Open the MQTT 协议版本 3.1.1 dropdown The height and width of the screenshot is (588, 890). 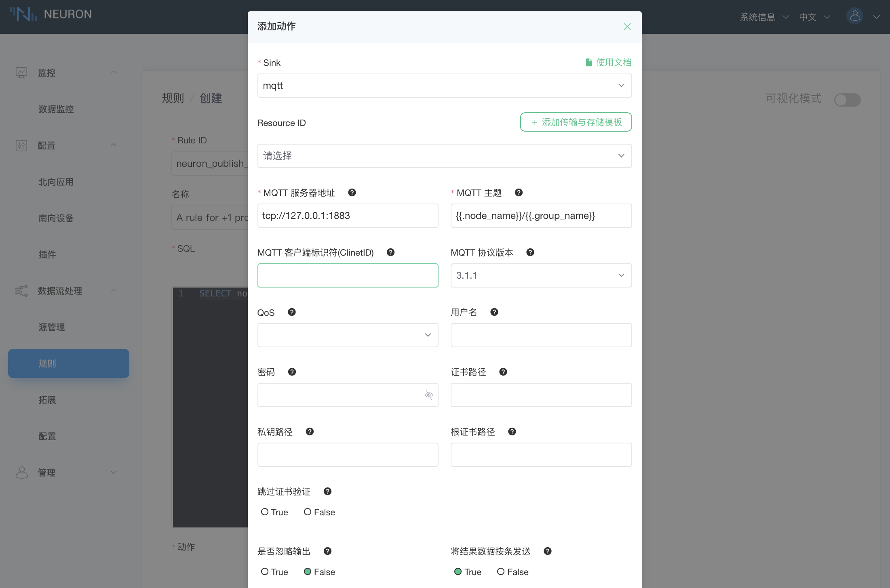click(541, 275)
